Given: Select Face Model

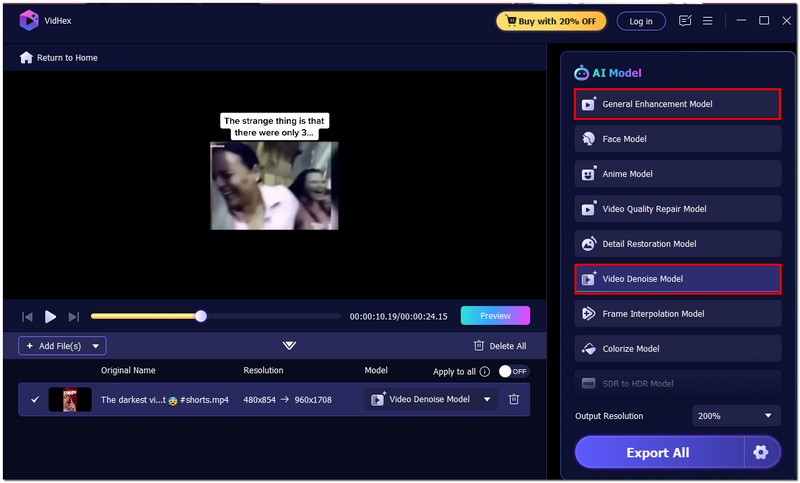Looking at the screenshot, I should coord(678,139).
